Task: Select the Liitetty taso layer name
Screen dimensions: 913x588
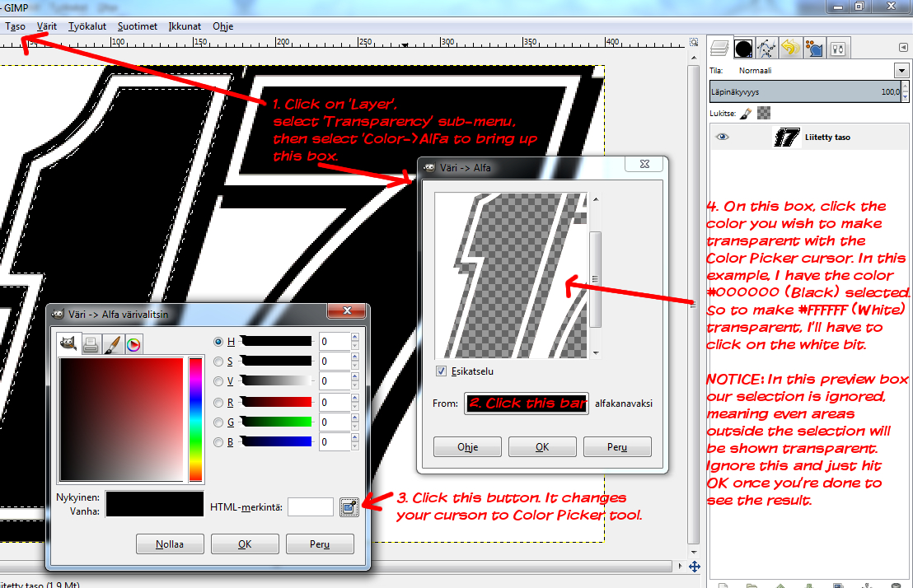Action: pos(827,138)
